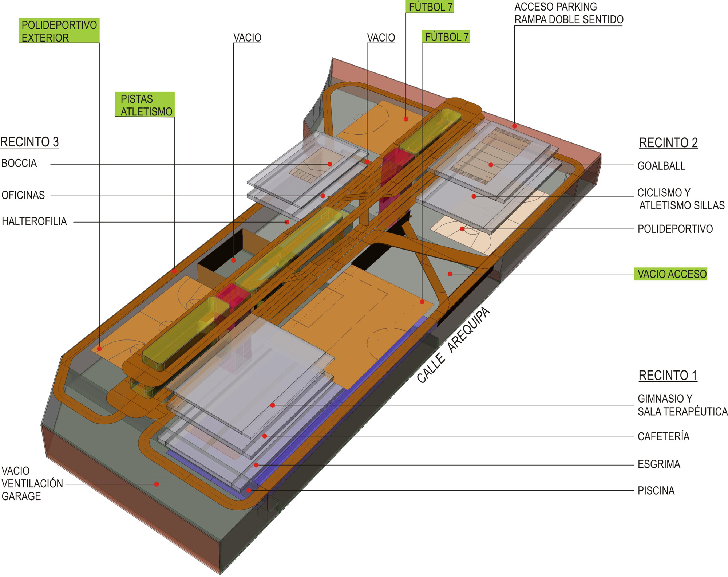The height and width of the screenshot is (577, 728).
Task: Click the RECINTO 3 heading
Action: (x=29, y=142)
